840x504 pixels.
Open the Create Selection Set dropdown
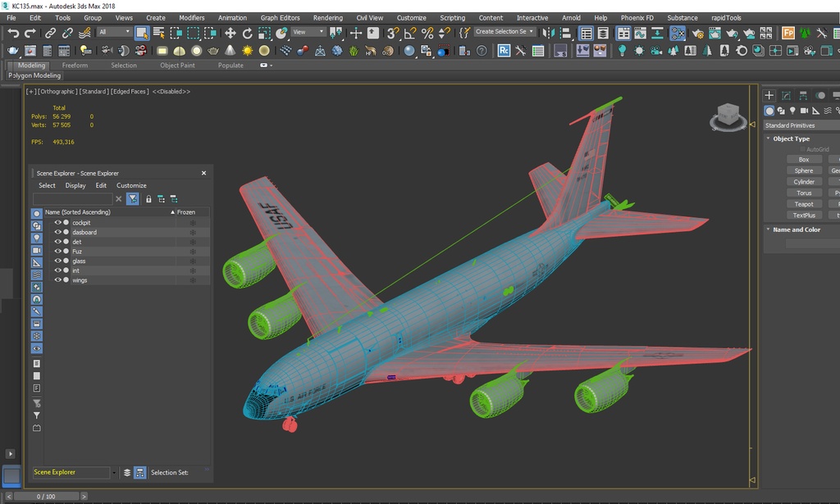504,32
